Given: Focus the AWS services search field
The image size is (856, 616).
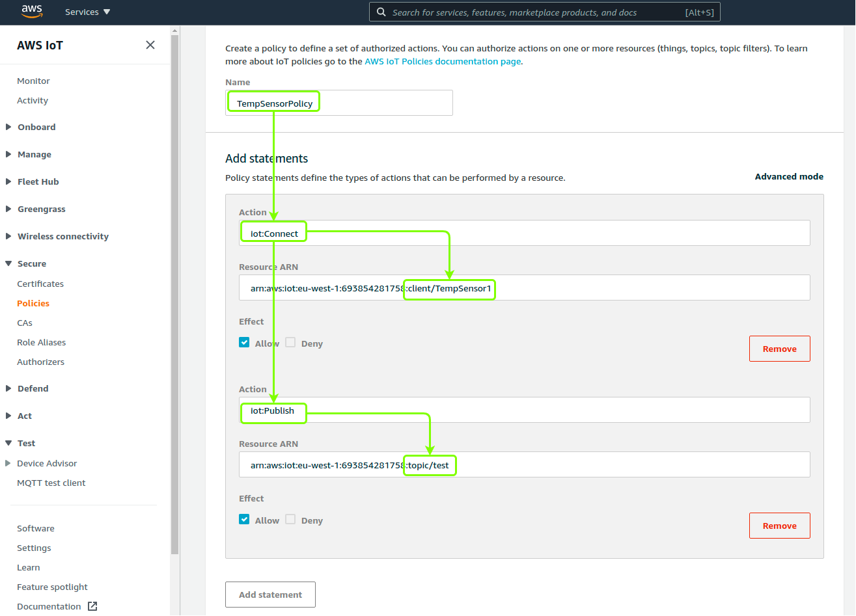Looking at the screenshot, I should click(x=545, y=12).
